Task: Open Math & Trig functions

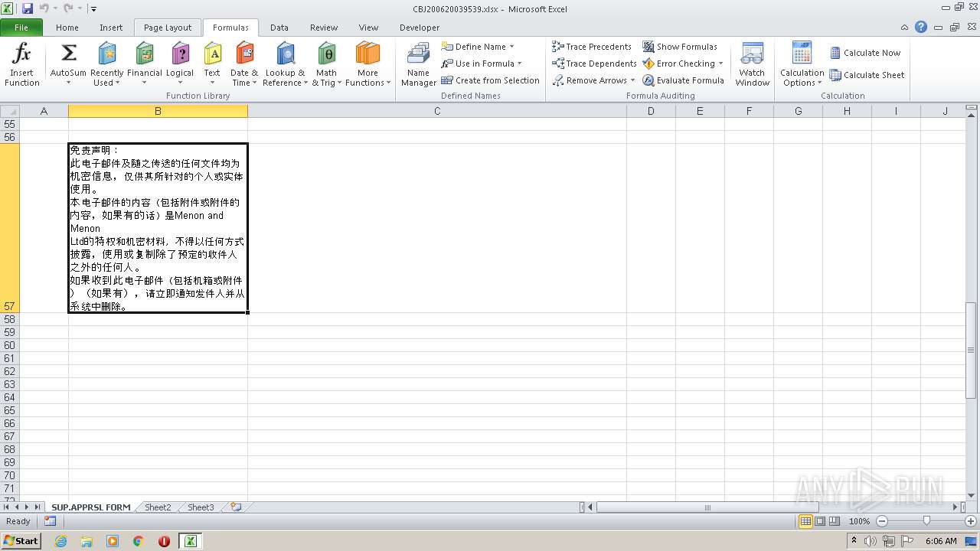Action: pyautogui.click(x=327, y=65)
